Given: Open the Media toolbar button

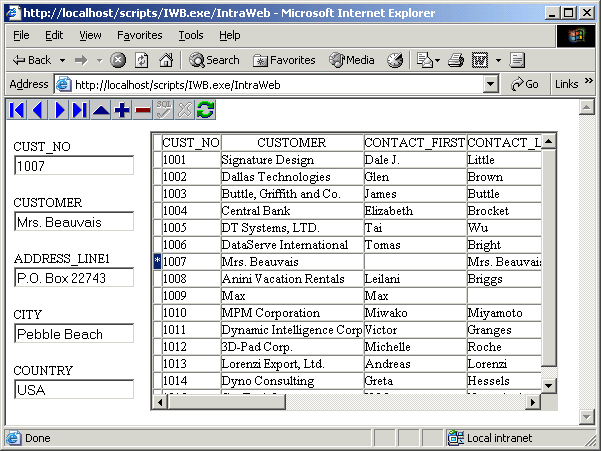Looking at the screenshot, I should [351, 60].
